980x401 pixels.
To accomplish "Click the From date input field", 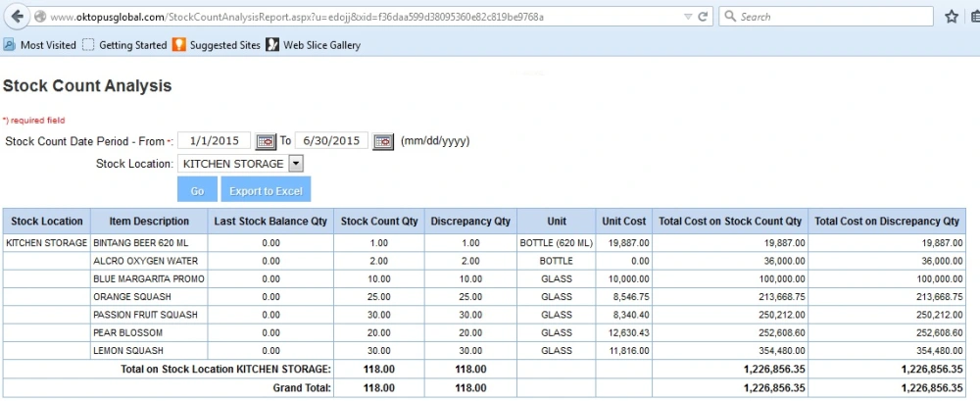I will coord(214,141).
